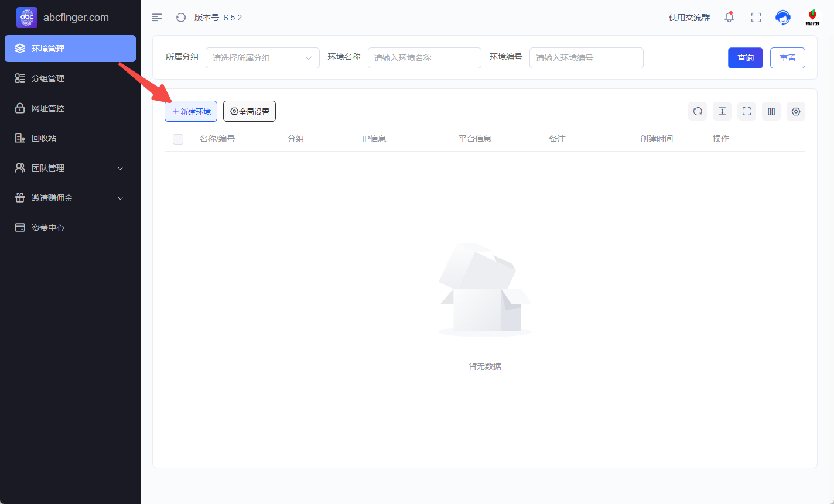Toggle fullscreen icon in top header

pos(756,18)
